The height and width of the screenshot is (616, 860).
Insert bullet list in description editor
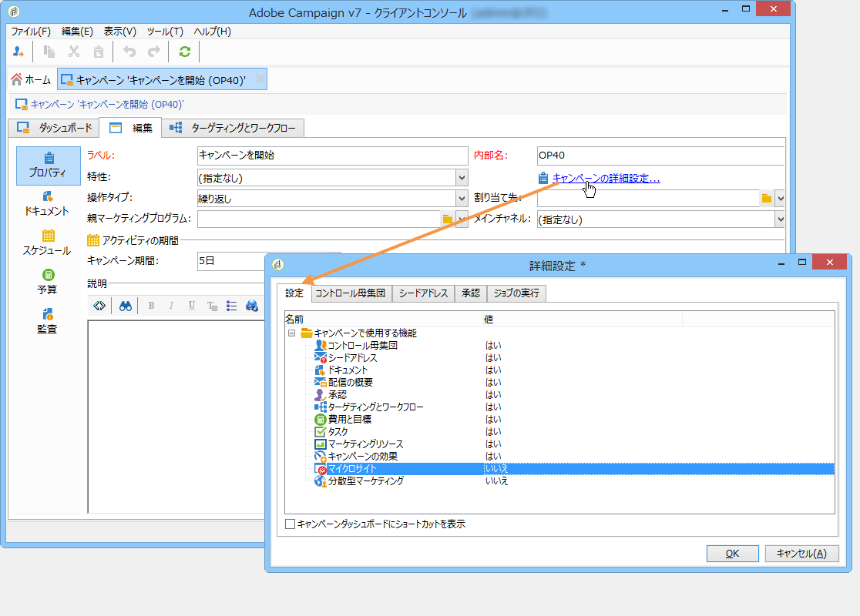(231, 306)
